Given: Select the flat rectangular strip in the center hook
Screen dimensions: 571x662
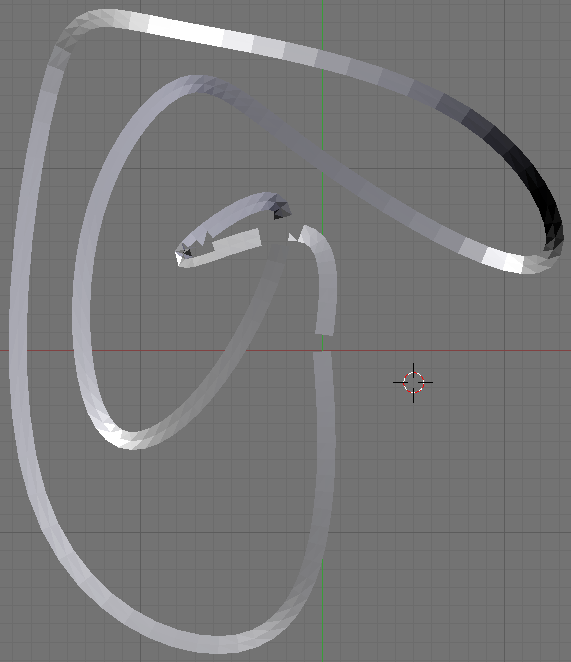Looking at the screenshot, I should (x=237, y=242).
